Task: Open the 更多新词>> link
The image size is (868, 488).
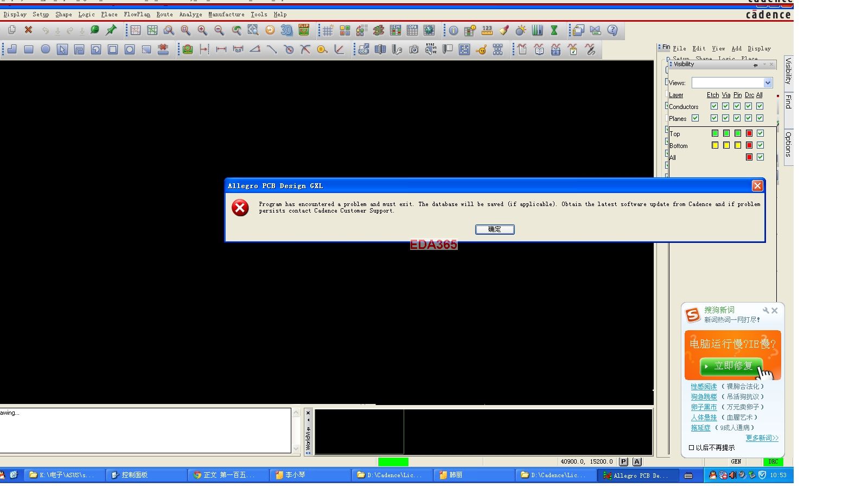Action: click(762, 438)
